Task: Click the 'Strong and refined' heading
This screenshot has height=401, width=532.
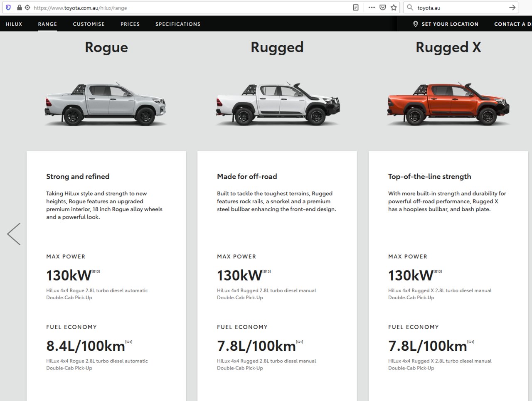Action: coord(78,177)
